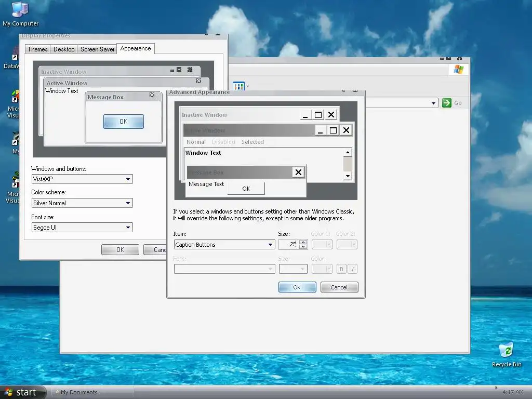This screenshot has height=399, width=532.
Task: Switch to the Screen Saver tab
Action: coord(97,49)
